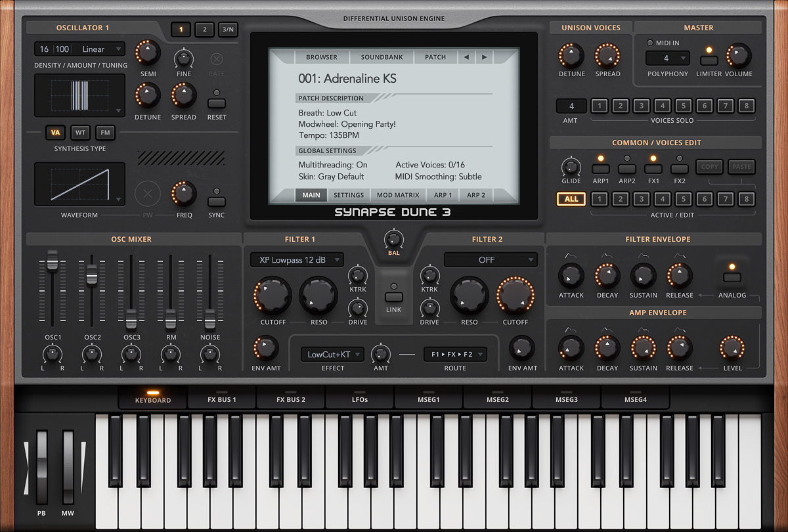Image resolution: width=788 pixels, height=532 pixels.
Task: Open the Polyphony dropdown
Action: point(667,58)
